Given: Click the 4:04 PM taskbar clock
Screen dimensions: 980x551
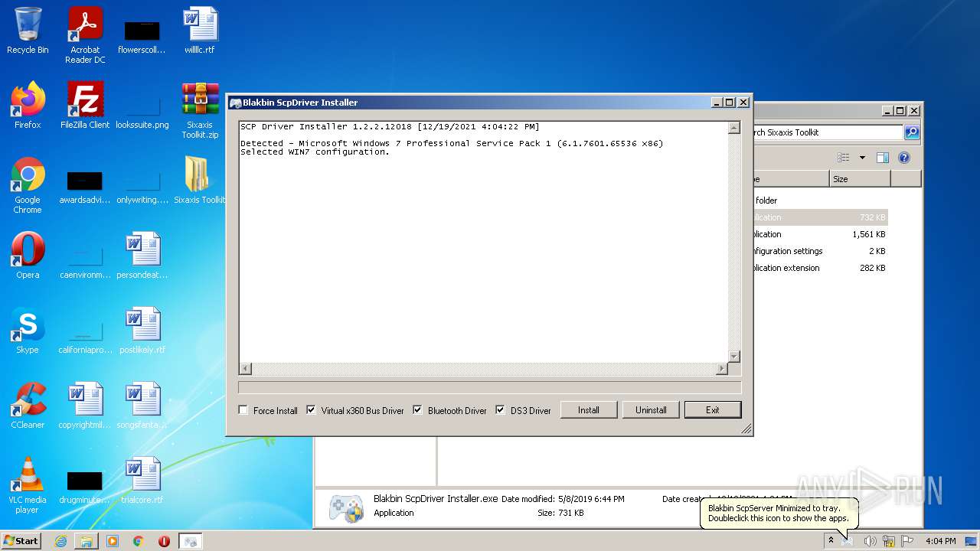Looking at the screenshot, I should 940,541.
